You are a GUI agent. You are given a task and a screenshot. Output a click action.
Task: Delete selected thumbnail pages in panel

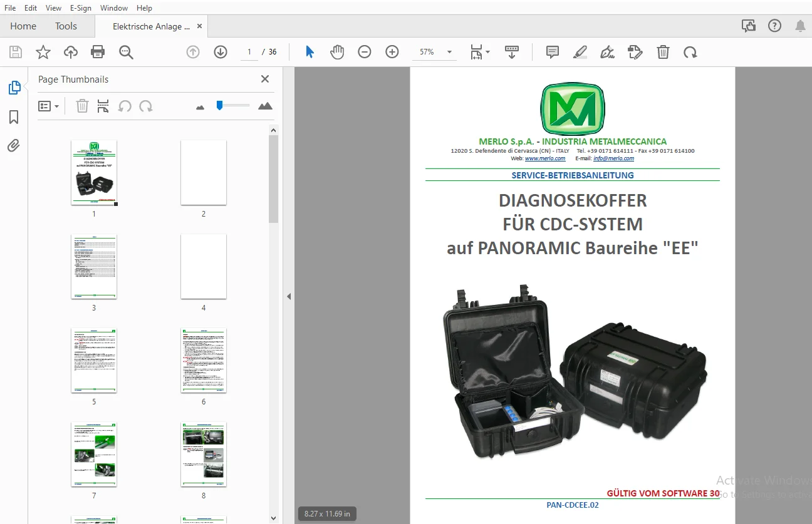[82, 106]
